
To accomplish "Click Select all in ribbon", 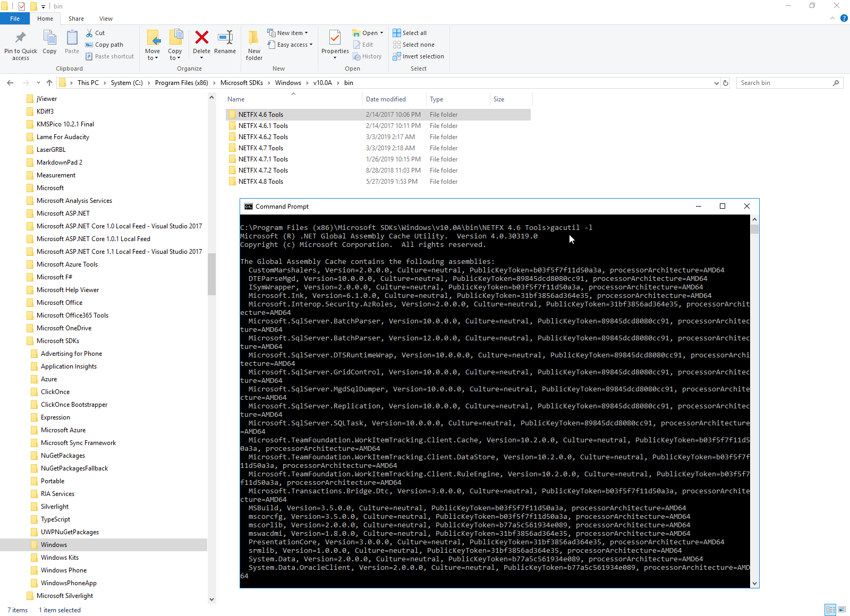I will (410, 33).
